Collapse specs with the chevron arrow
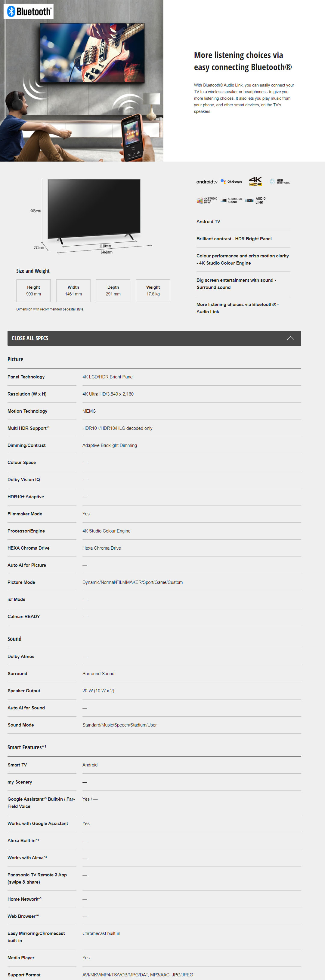 290,338
